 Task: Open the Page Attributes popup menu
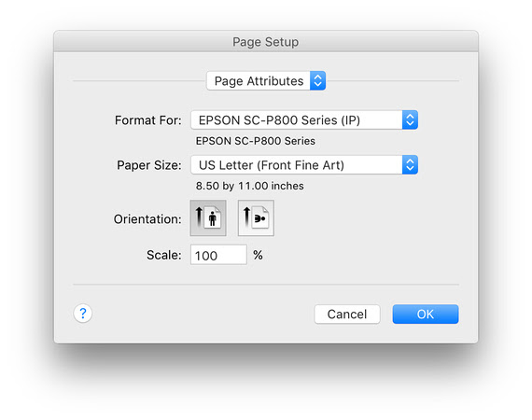[x=266, y=81]
